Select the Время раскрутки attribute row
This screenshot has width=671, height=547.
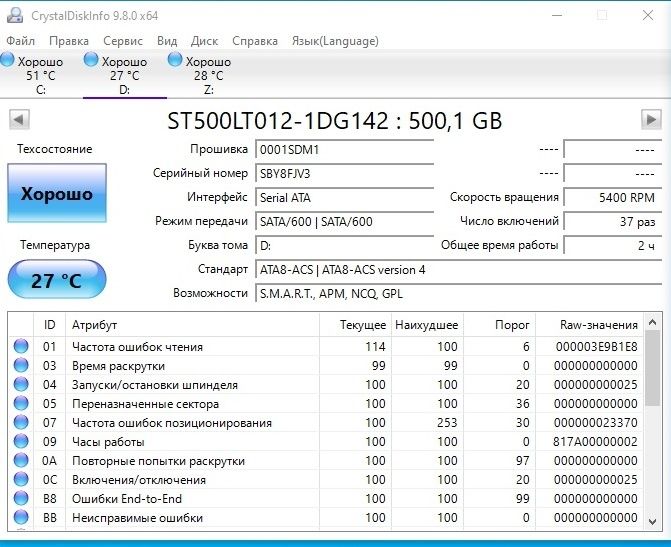(x=326, y=366)
